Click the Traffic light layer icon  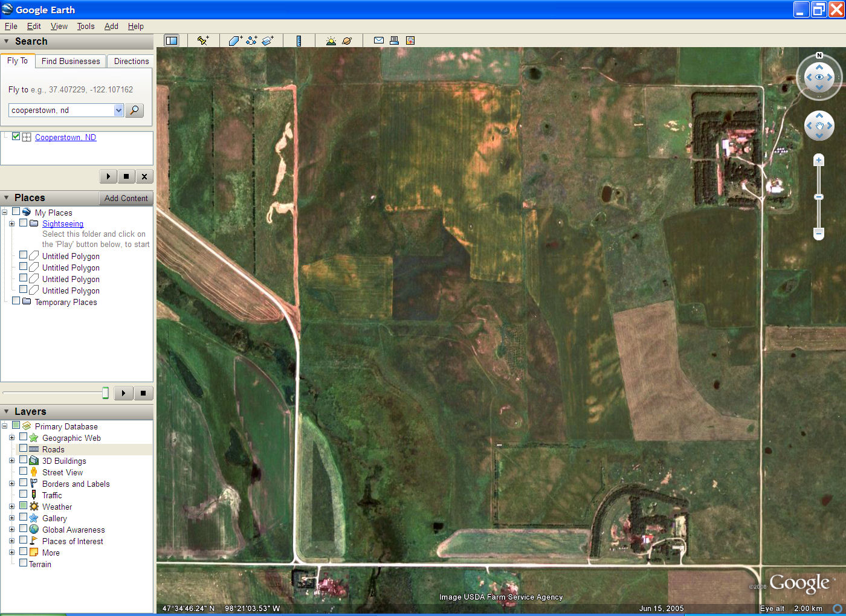[x=34, y=495]
